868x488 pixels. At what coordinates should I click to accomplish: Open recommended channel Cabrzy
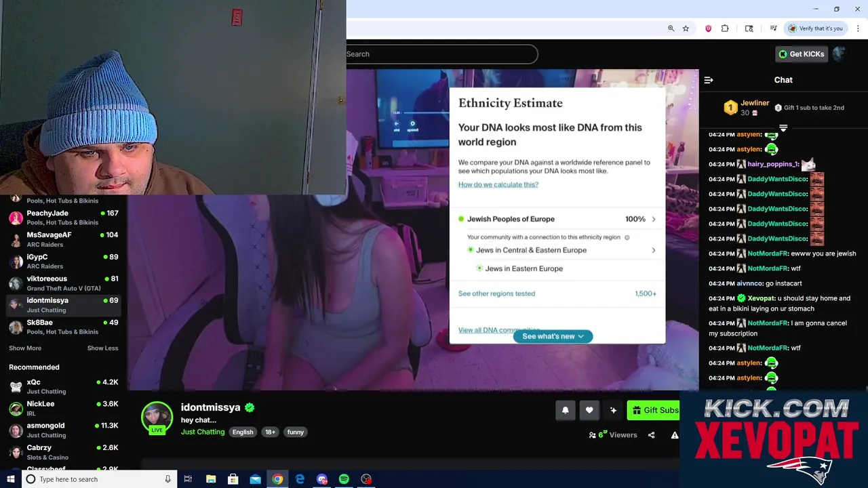coord(63,452)
